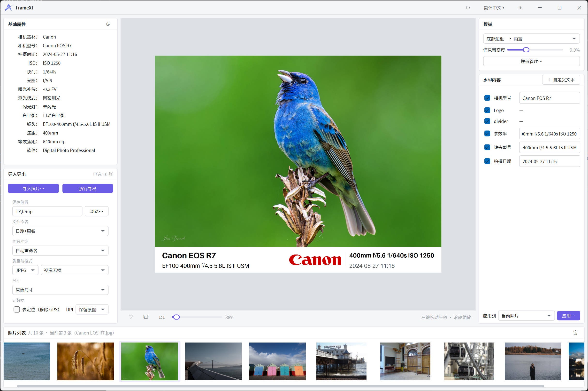Toggle the Logo checkbox off
Screen dimensions: 588x391
[x=487, y=110]
